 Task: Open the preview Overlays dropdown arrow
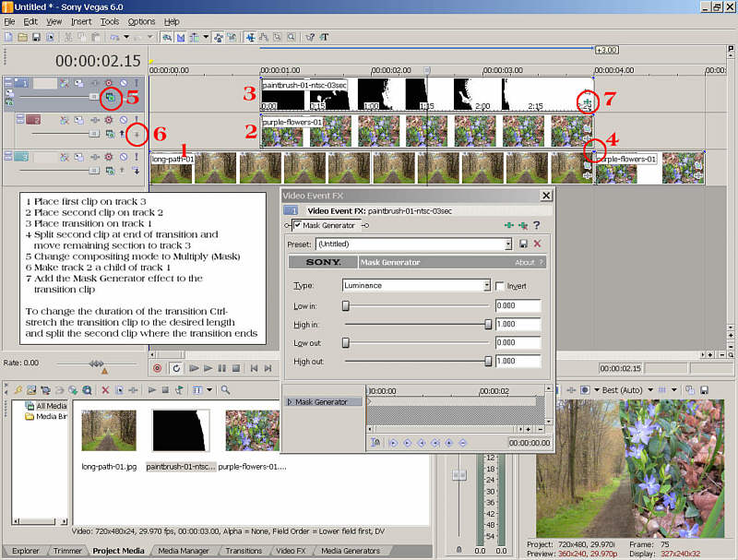click(674, 390)
